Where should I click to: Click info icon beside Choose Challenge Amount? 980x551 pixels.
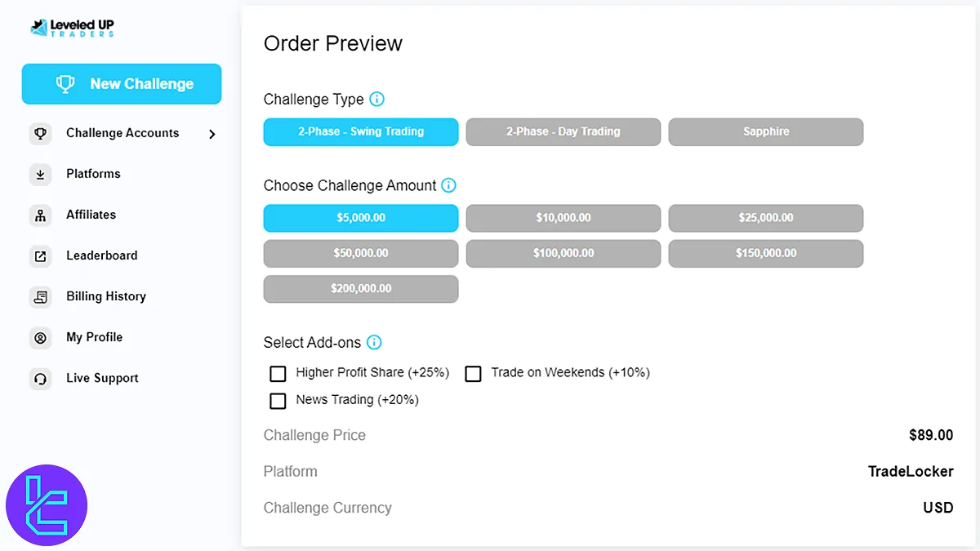(448, 185)
